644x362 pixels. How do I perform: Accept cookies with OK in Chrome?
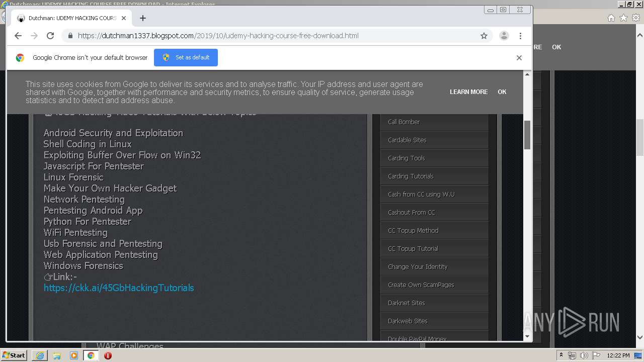click(x=502, y=92)
